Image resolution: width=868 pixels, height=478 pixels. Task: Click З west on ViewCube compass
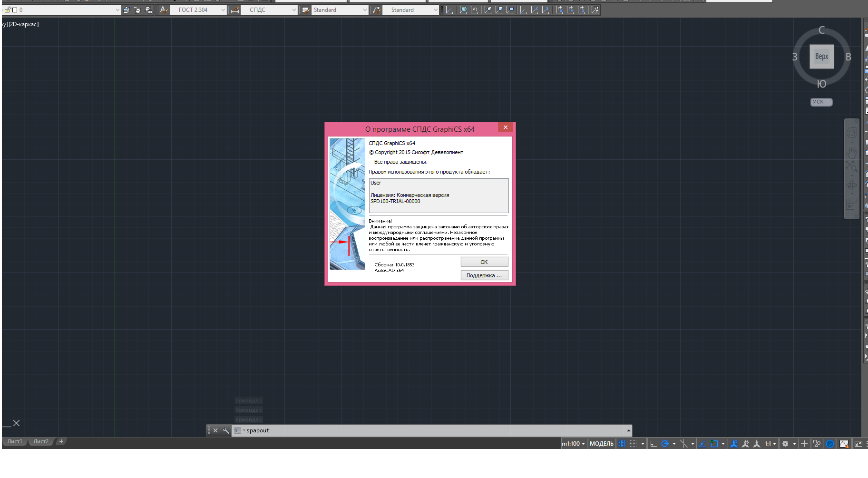pyautogui.click(x=795, y=57)
